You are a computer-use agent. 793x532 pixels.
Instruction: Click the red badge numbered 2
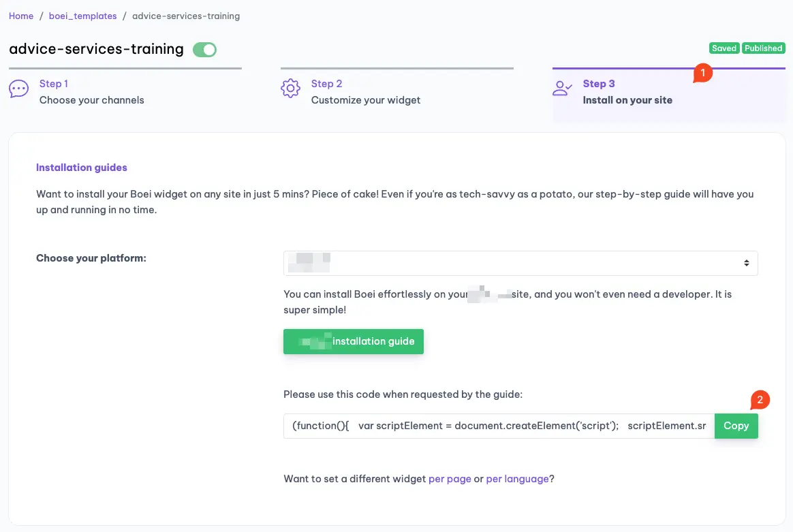point(760,400)
